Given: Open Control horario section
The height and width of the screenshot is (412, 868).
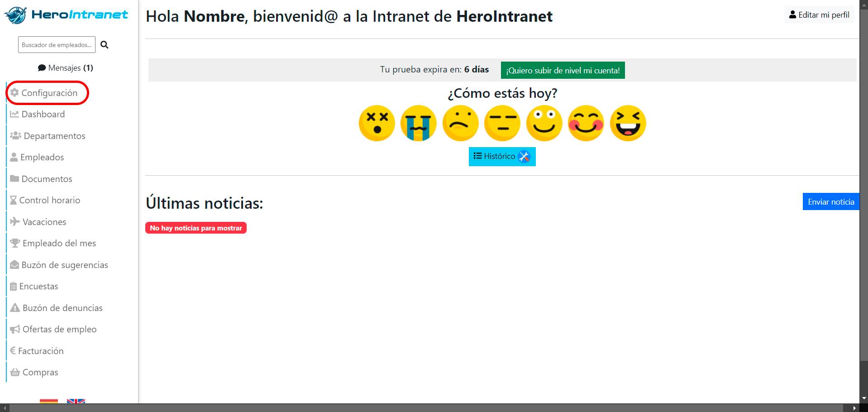Looking at the screenshot, I should [x=45, y=200].
